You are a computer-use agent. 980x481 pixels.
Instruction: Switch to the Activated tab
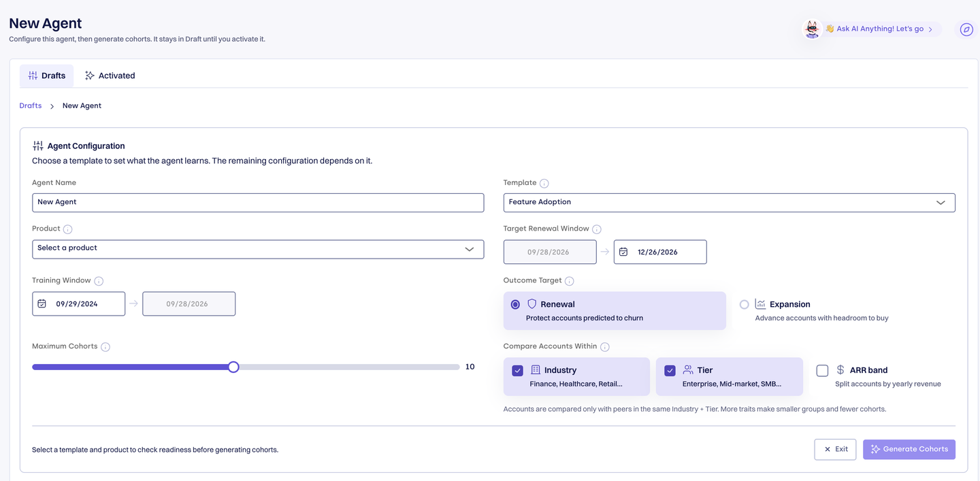tap(110, 76)
